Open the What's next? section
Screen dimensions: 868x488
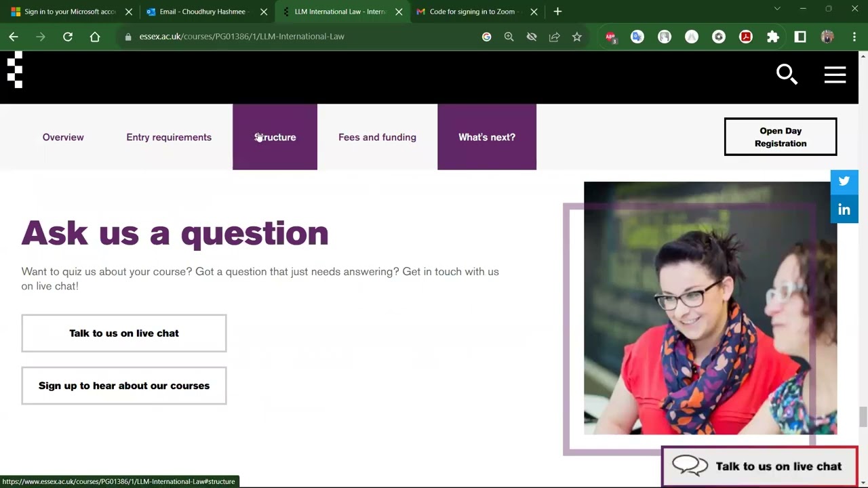click(x=487, y=137)
